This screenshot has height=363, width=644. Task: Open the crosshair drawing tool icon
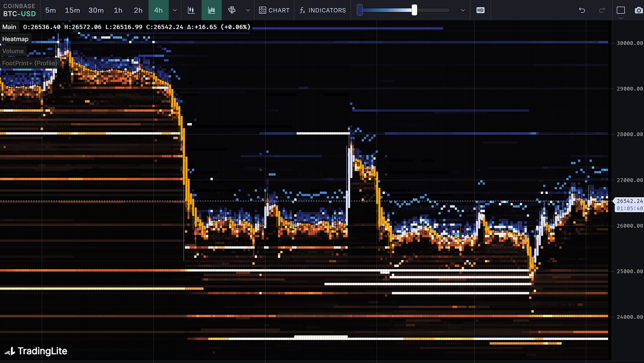[x=232, y=10]
